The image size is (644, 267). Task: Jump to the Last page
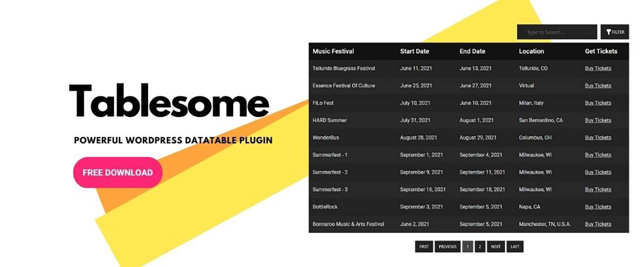[x=515, y=246]
